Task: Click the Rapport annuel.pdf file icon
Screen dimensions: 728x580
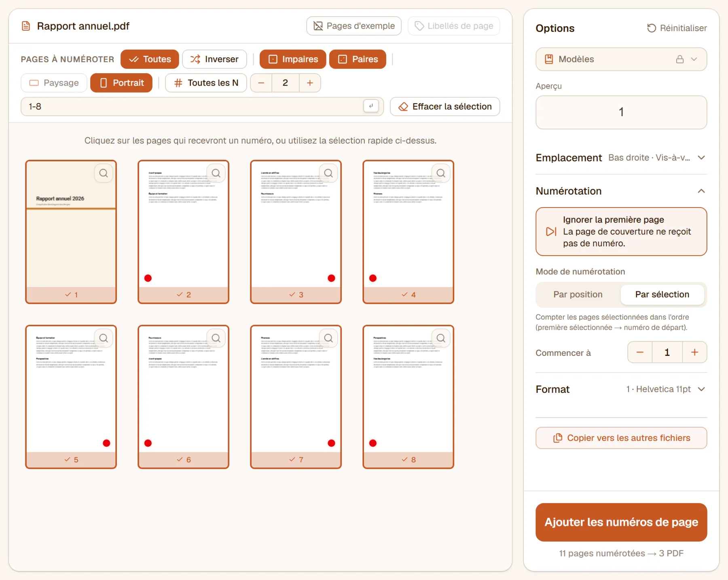Action: click(26, 26)
